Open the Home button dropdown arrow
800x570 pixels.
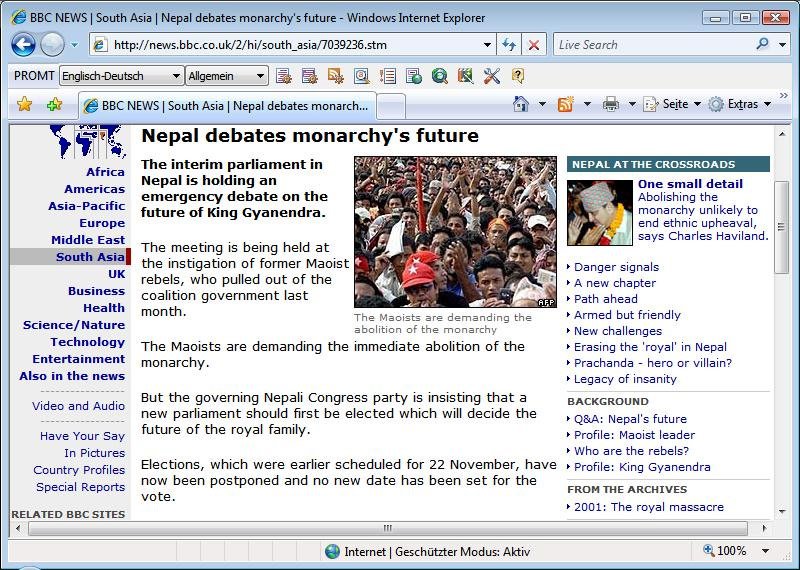pyautogui.click(x=542, y=104)
